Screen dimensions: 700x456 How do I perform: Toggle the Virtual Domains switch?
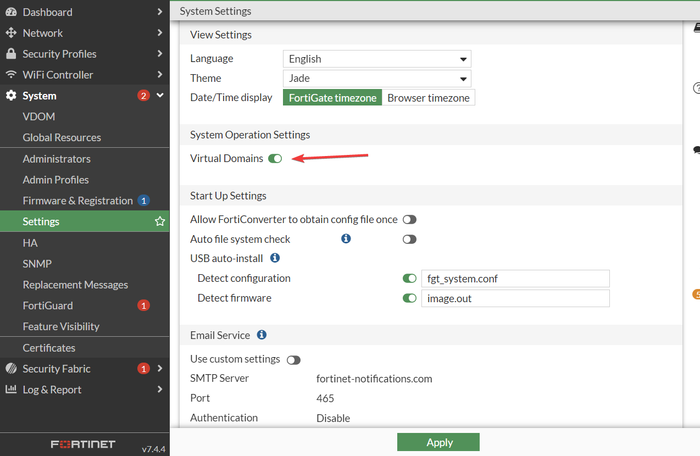[x=275, y=159]
